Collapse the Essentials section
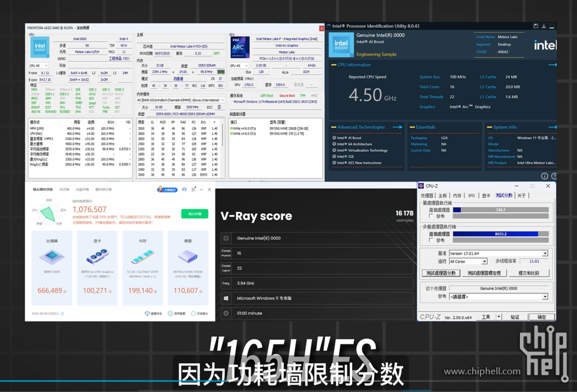This screenshot has width=577, height=392. [x=413, y=127]
